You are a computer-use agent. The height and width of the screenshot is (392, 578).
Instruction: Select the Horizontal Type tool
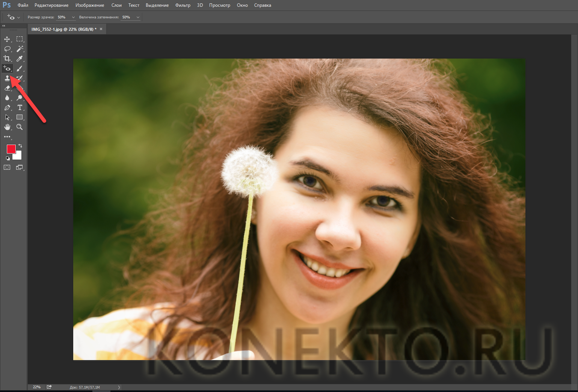(x=20, y=108)
